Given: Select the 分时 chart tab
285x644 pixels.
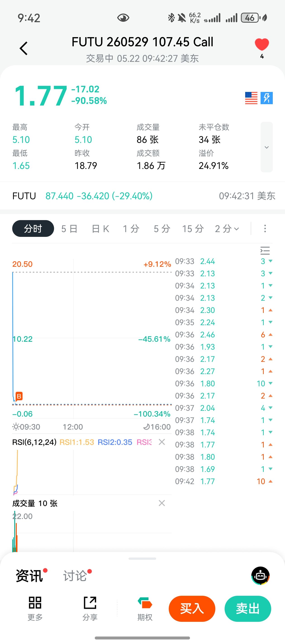Looking at the screenshot, I should (x=33, y=228).
